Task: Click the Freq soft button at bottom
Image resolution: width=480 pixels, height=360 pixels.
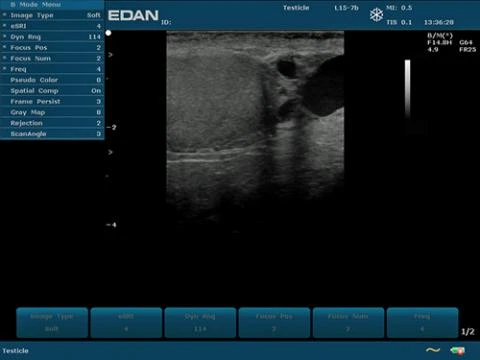Action: pos(422,323)
